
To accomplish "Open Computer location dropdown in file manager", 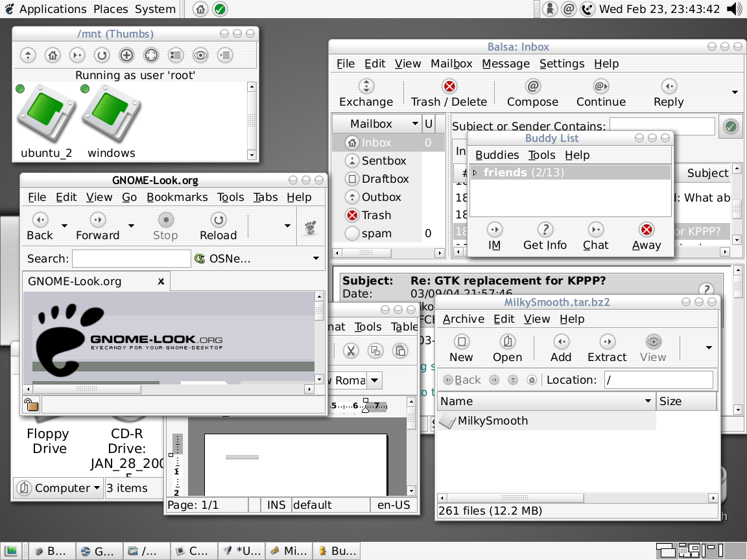I will [x=58, y=488].
